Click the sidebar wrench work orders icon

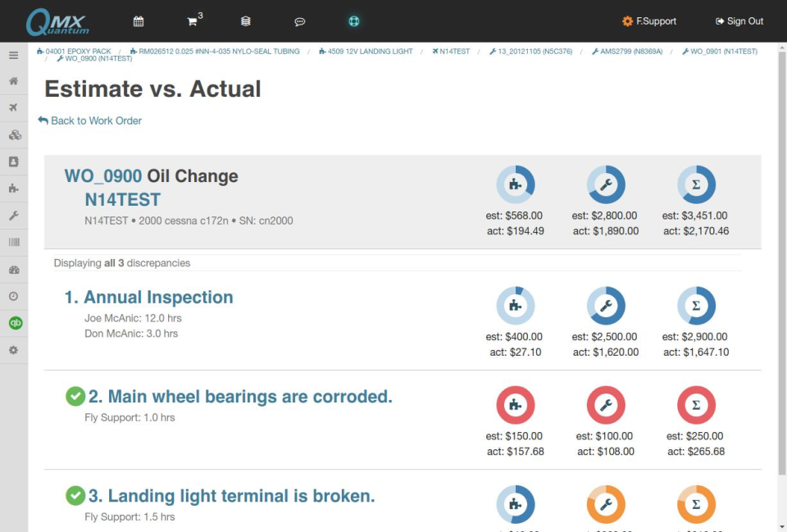[x=14, y=216]
